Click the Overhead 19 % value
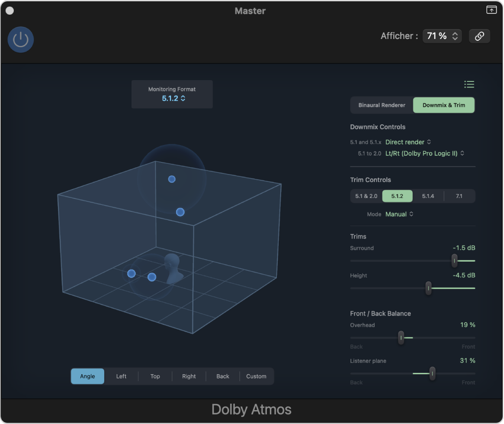 (468, 324)
